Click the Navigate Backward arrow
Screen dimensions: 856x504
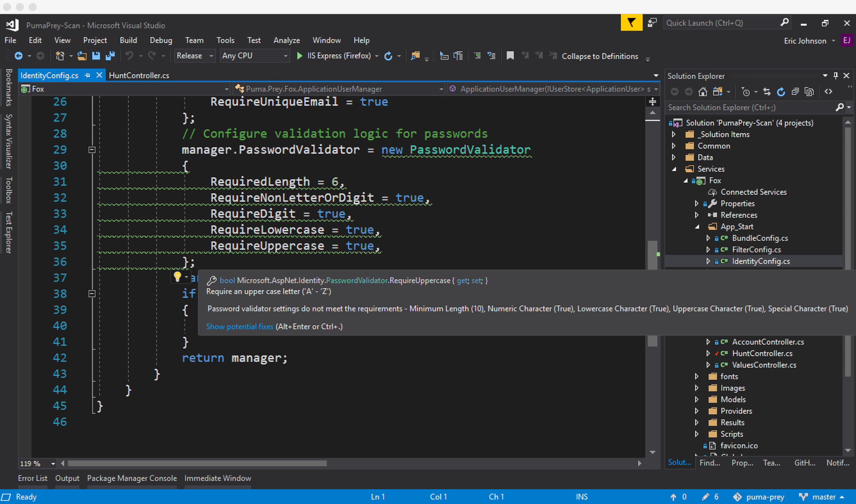[x=19, y=56]
